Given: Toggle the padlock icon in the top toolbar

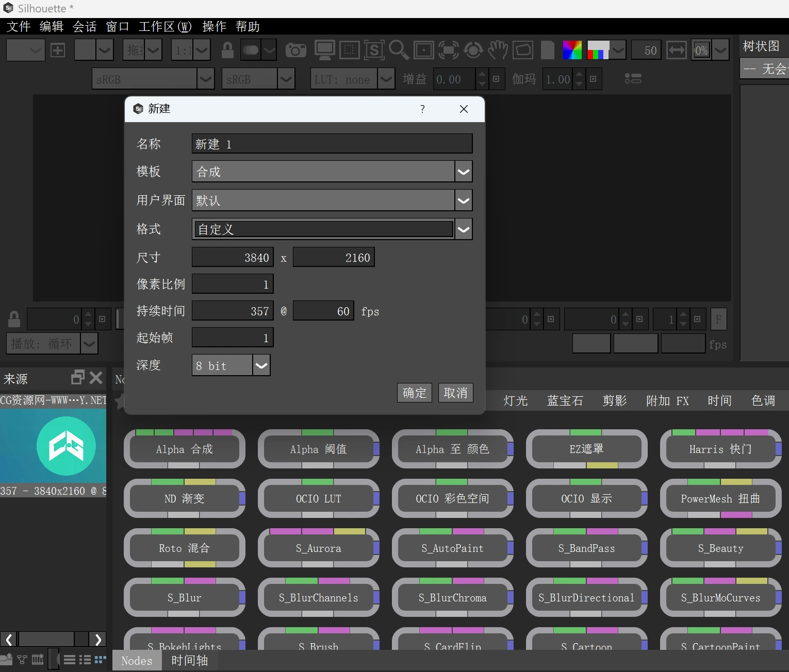Looking at the screenshot, I should (x=227, y=50).
